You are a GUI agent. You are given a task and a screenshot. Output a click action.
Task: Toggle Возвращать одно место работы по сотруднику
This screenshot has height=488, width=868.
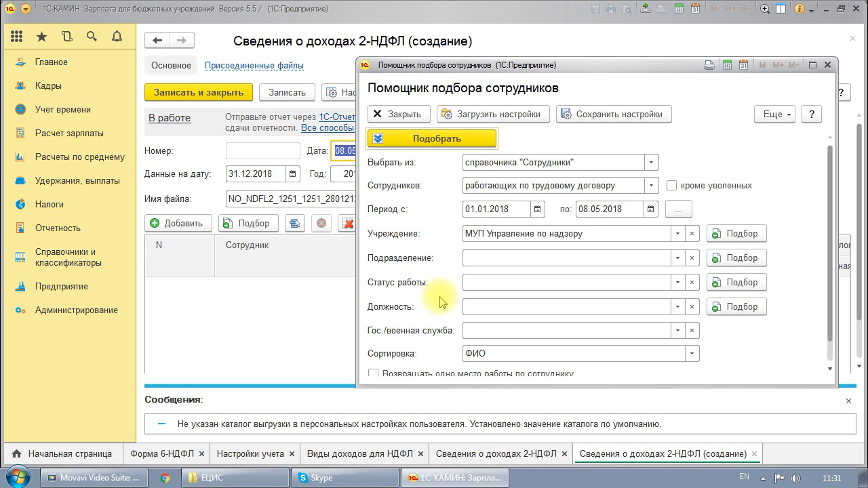coord(373,373)
